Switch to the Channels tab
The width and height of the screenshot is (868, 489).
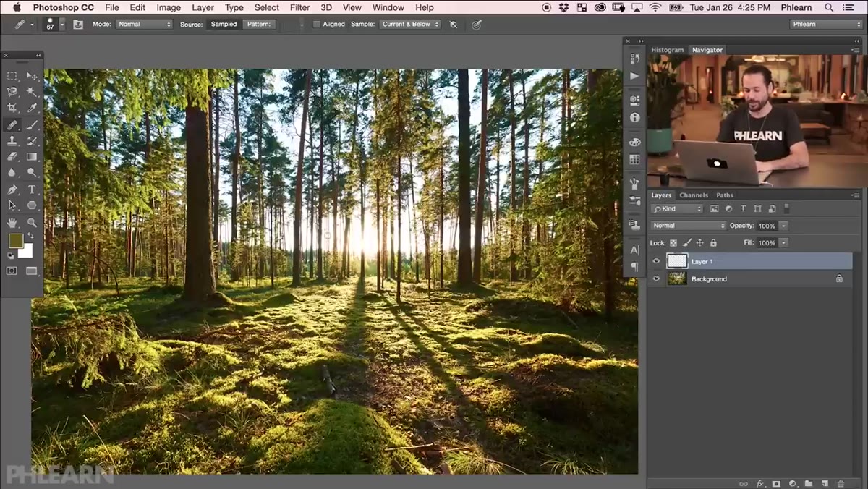pos(694,195)
